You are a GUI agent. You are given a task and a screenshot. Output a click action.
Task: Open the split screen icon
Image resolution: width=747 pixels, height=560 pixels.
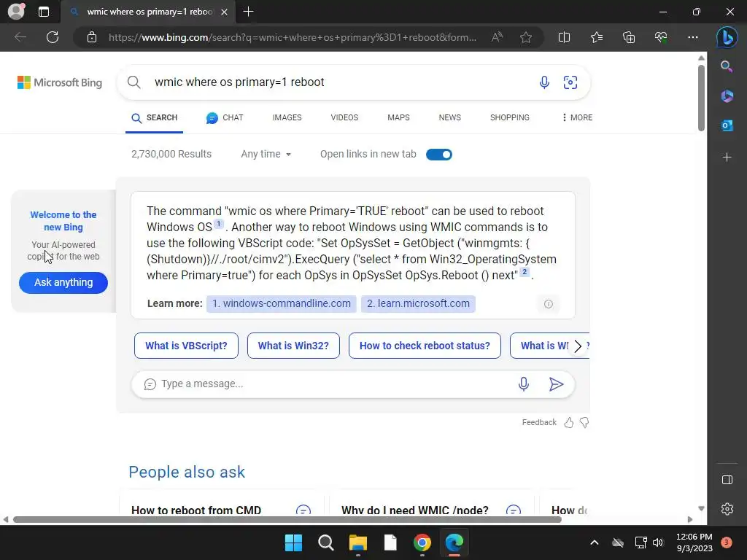564,37
